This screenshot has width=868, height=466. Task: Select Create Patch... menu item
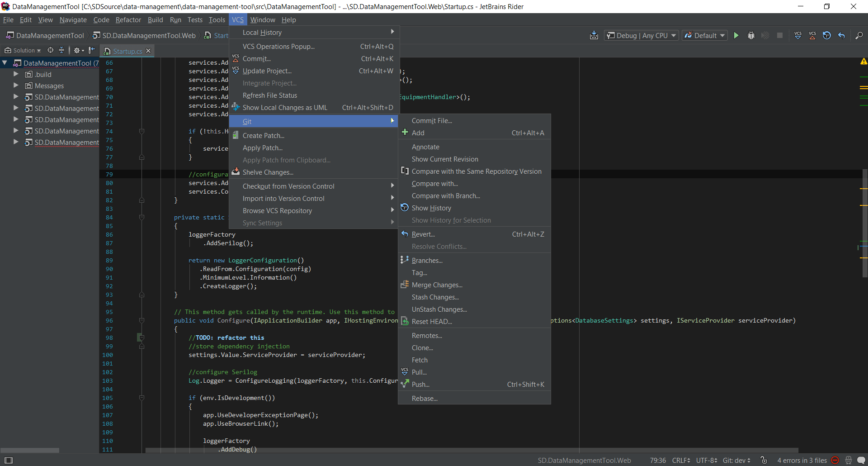pos(313,136)
